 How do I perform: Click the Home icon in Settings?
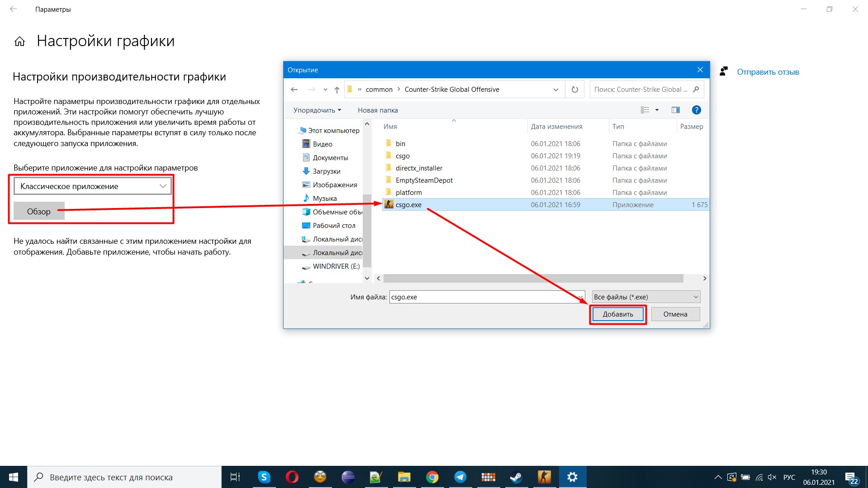pyautogui.click(x=19, y=42)
